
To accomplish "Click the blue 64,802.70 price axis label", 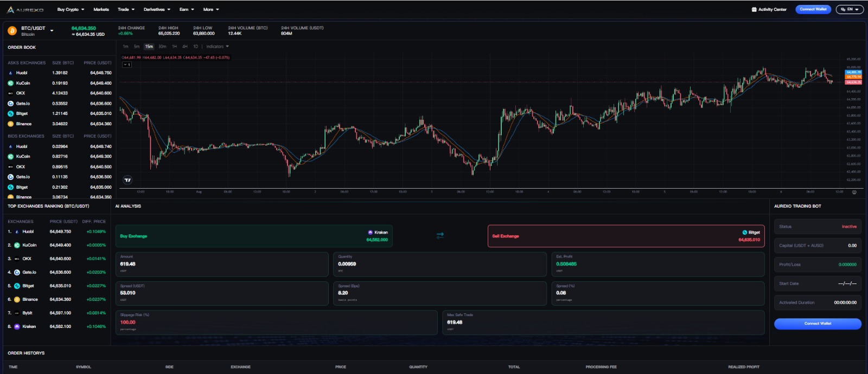I will pos(853,72).
